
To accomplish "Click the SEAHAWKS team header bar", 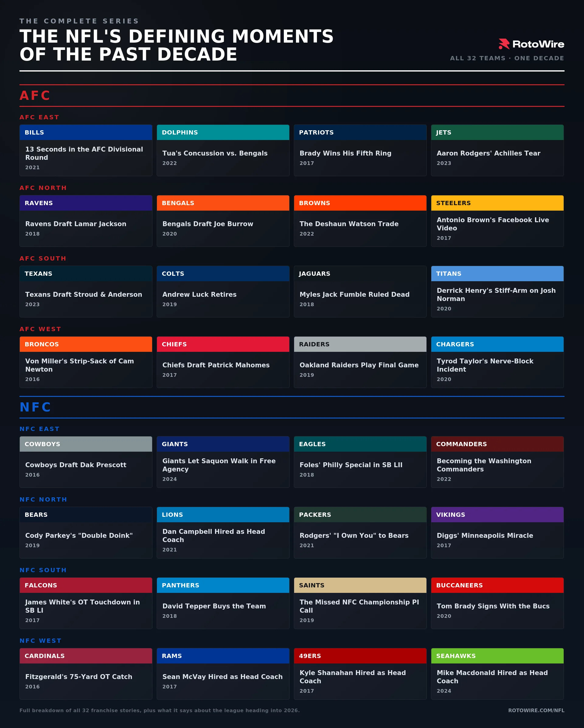I will coord(497,656).
